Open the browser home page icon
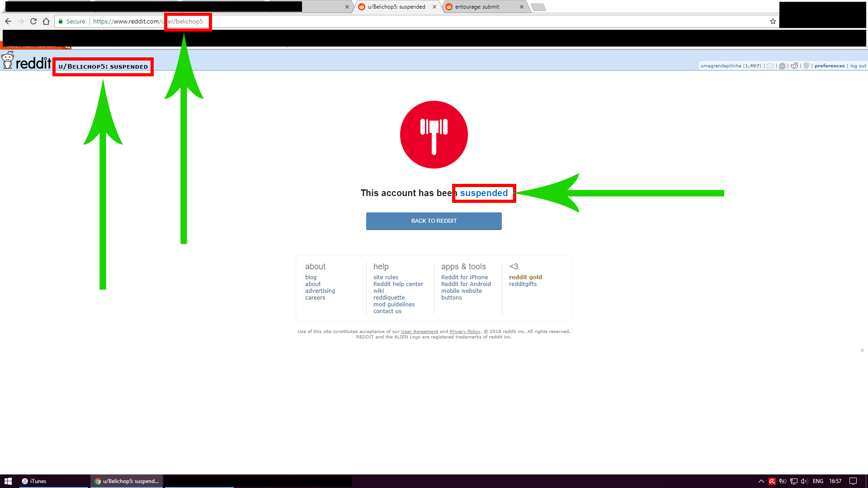This screenshot has height=488, width=868. coord(46,21)
